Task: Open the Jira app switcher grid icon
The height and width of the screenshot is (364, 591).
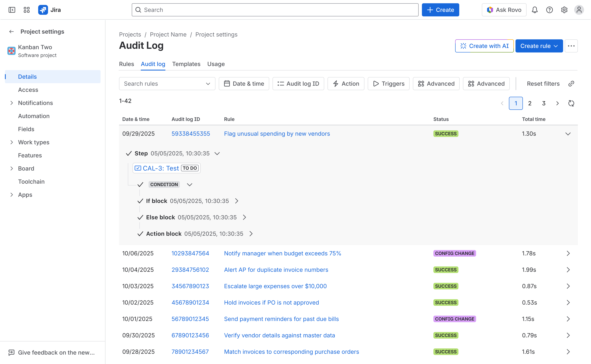Action: [x=26, y=10]
